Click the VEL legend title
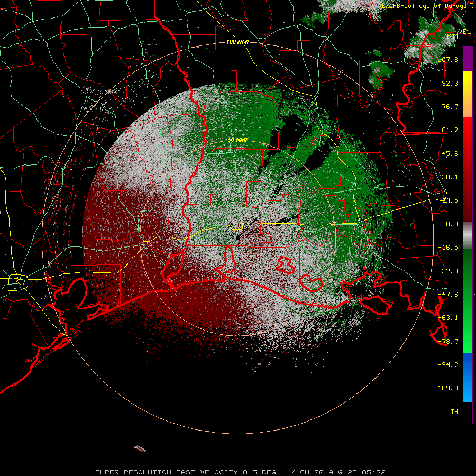The image size is (476, 476). click(464, 32)
